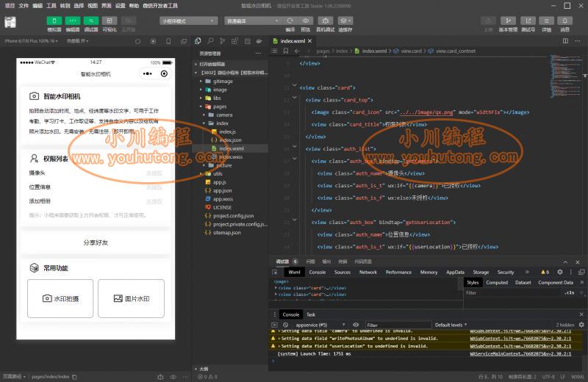Switch to the Network devtools tab
The height and width of the screenshot is (382, 588).
[x=368, y=272]
